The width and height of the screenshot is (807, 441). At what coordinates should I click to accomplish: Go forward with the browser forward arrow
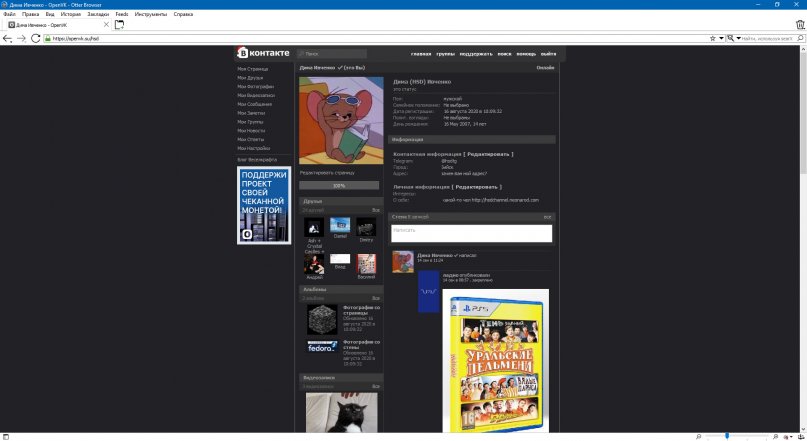click(x=21, y=39)
